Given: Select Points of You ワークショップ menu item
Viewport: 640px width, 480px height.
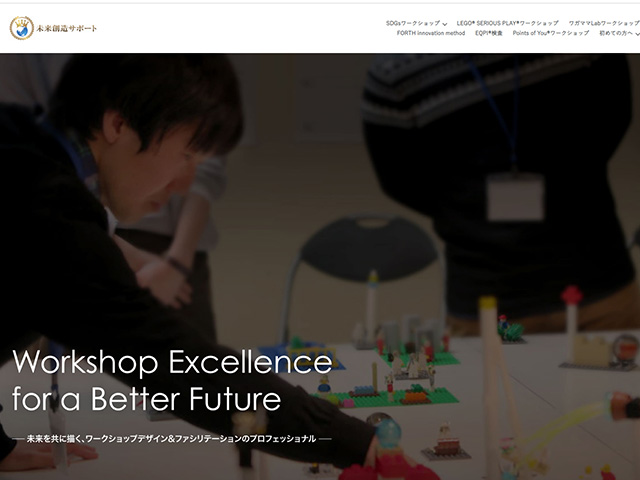Looking at the screenshot, I should pos(551,33).
